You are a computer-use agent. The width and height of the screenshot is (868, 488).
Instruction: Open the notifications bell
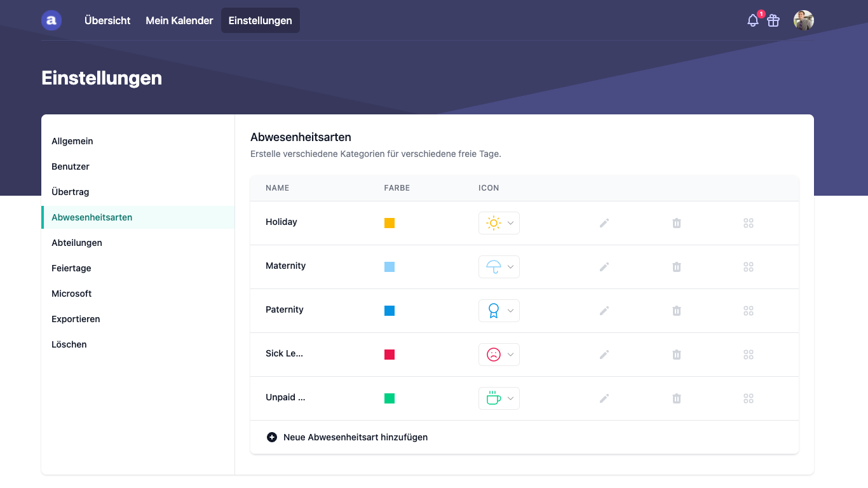[x=753, y=20]
